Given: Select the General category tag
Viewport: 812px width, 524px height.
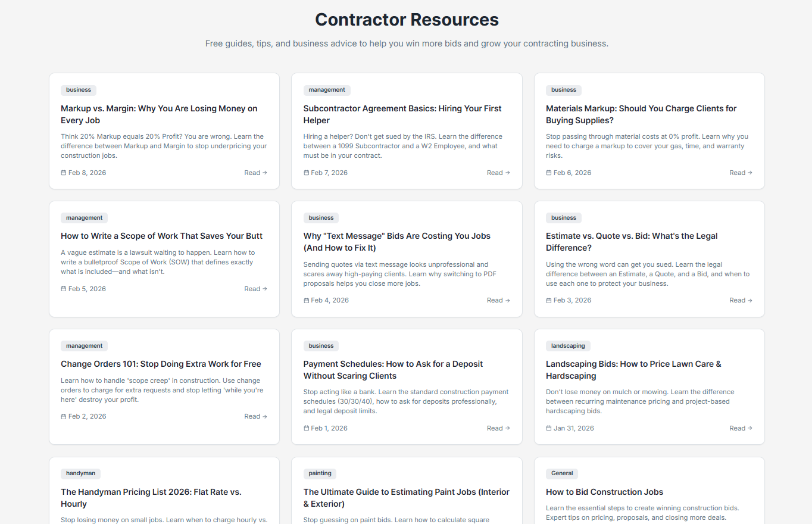Looking at the screenshot, I should coord(561,473).
